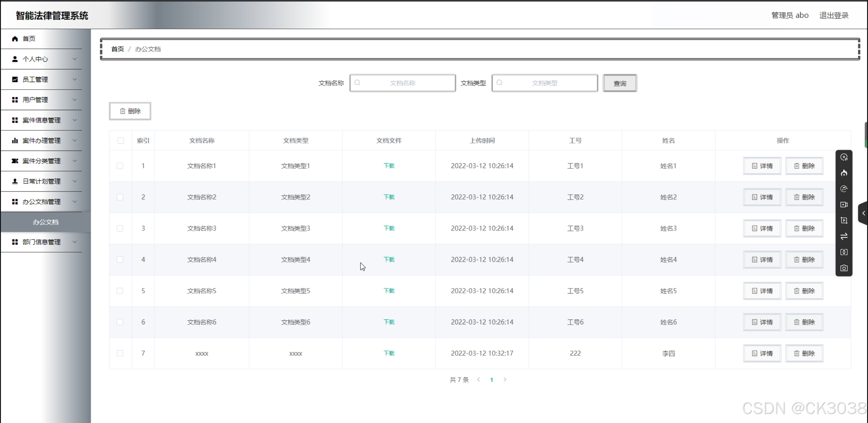Screen dimensions: 868x423
Task: Click the 查询 search button
Action: [619, 83]
